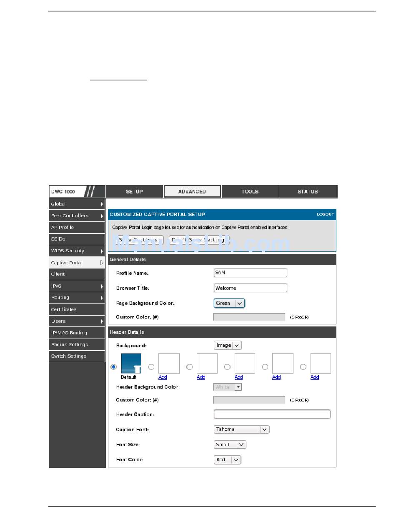Screen dimensions: 396x532
Task: Go to the STATUS tab
Action: pos(308,191)
